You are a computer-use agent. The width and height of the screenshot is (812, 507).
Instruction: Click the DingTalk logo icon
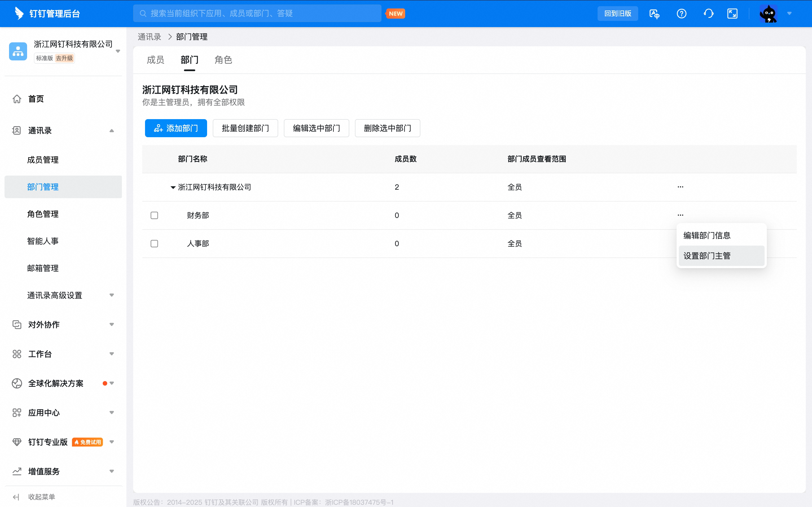click(19, 14)
